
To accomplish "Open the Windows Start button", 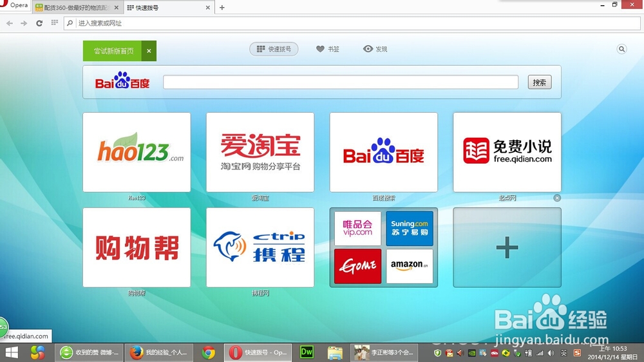I will click(12, 352).
